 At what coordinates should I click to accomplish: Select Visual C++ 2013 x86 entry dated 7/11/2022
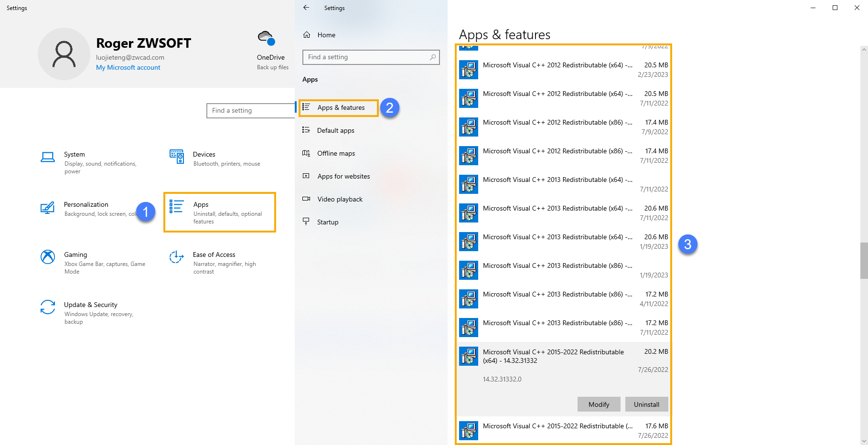564,328
